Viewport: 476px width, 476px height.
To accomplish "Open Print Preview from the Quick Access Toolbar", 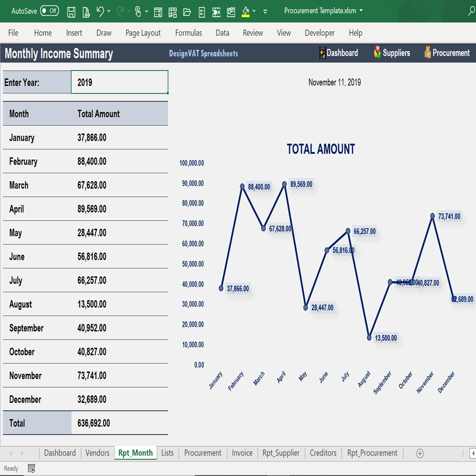I will pyautogui.click(x=86, y=12).
